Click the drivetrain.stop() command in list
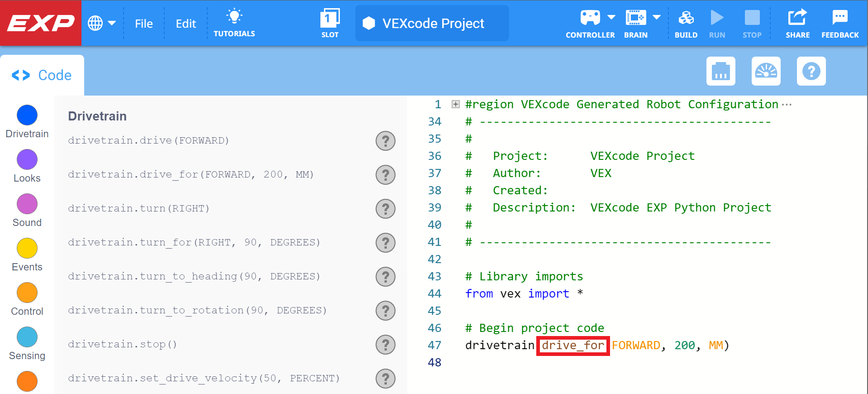The image size is (868, 394). (x=122, y=344)
